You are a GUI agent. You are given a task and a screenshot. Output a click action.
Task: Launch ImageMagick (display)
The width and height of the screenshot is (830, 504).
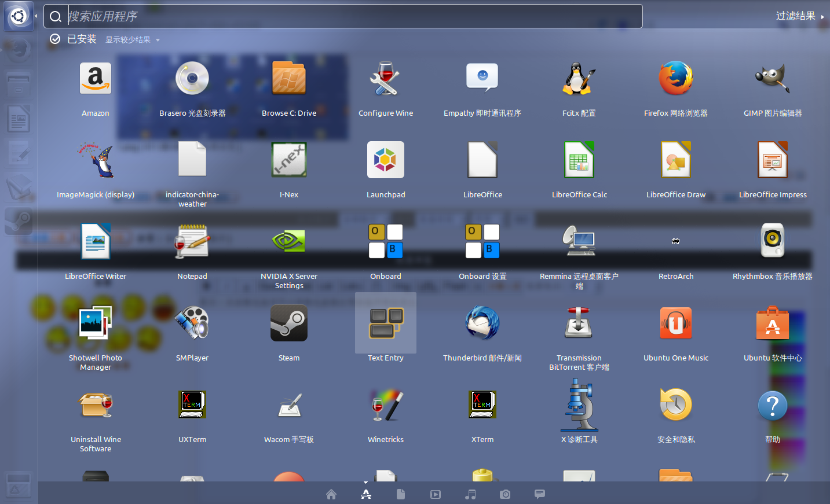(x=96, y=160)
